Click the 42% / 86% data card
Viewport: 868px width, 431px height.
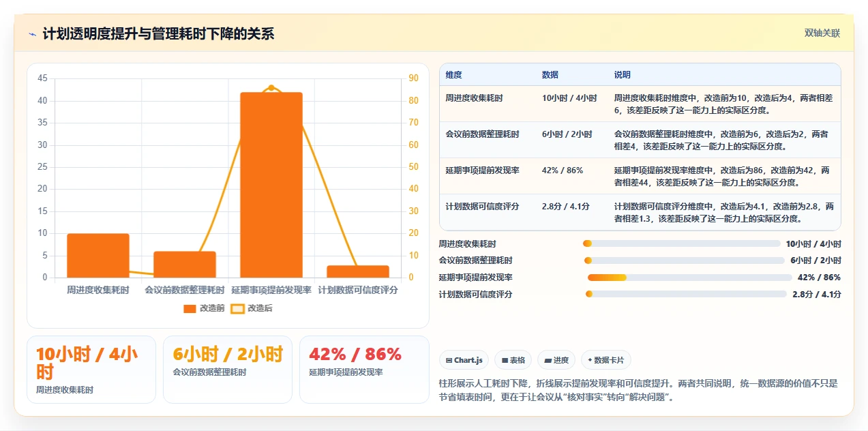tap(364, 370)
